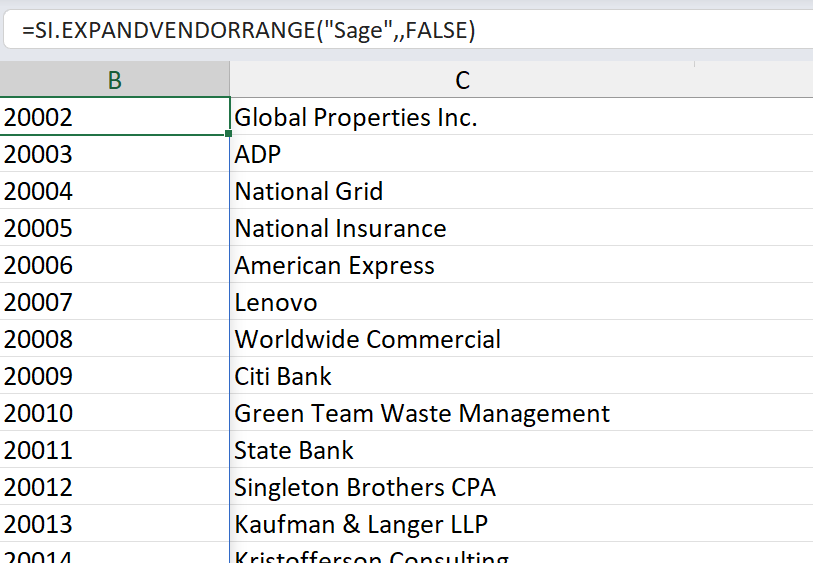This screenshot has width=813, height=563.
Task: Select cell containing 20010
Action: point(115,413)
